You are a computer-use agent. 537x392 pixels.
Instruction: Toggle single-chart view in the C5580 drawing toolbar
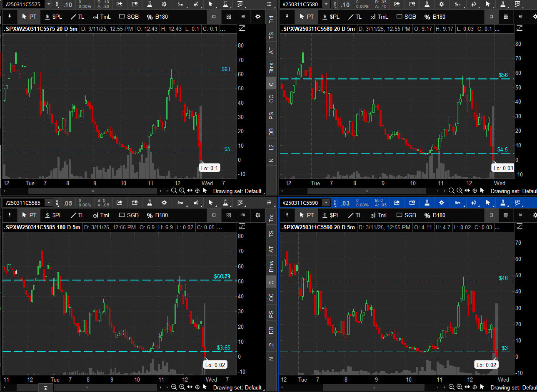[491, 17]
